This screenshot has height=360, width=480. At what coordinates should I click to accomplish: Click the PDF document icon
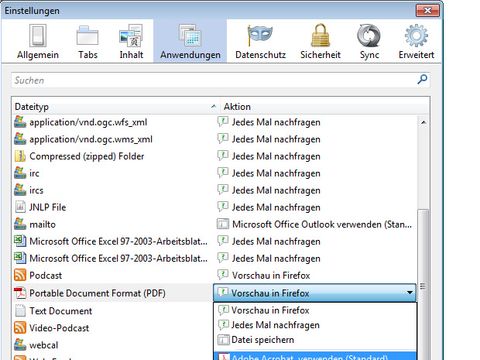coord(20,293)
